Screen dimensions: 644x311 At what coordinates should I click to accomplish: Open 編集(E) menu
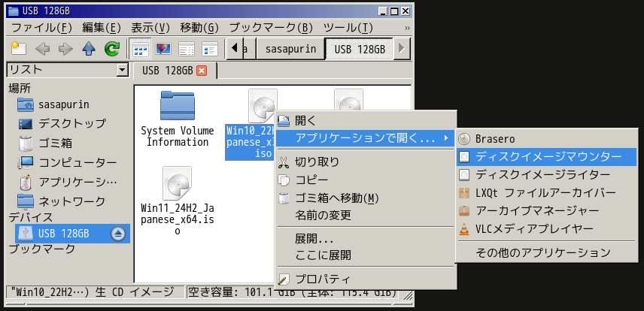[x=102, y=28]
